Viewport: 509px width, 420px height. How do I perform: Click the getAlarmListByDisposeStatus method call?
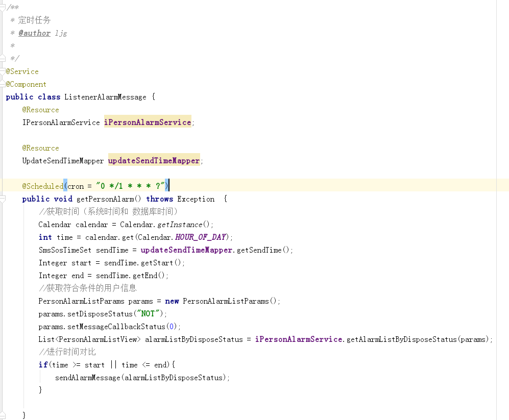pyautogui.click(x=402, y=339)
